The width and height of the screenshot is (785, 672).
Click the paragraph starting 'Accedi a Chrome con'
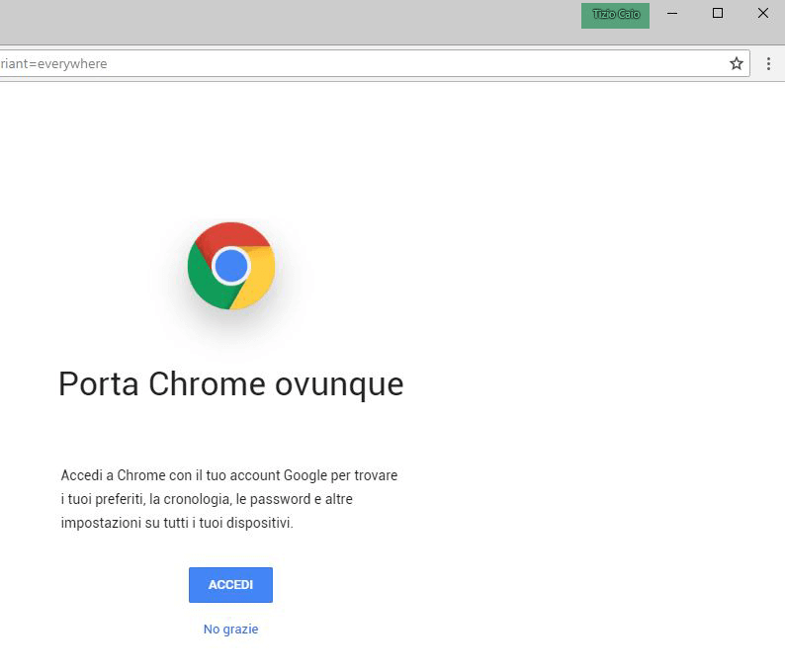[x=229, y=499]
